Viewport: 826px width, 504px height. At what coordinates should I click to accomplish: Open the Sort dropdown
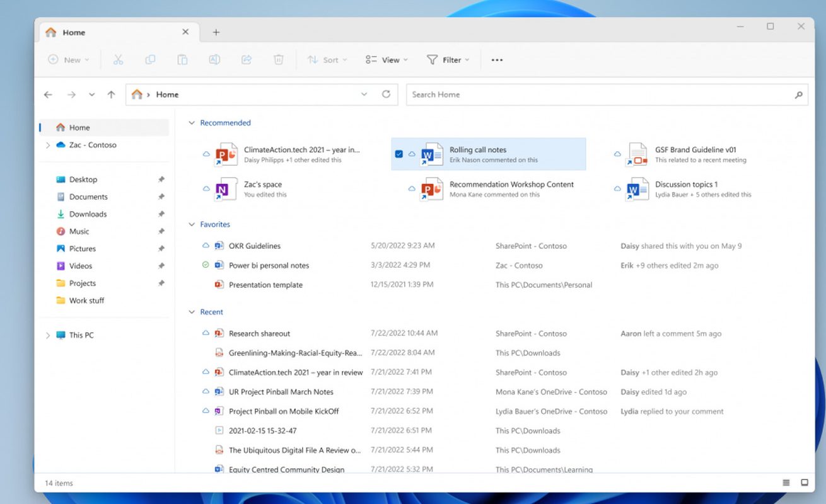tap(327, 60)
